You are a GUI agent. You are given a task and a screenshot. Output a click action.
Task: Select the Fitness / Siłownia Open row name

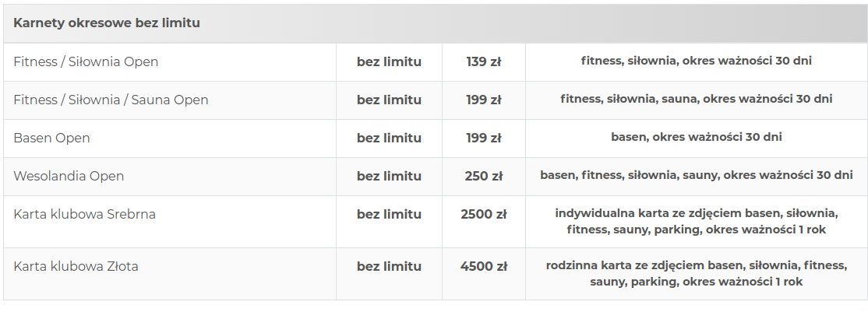tap(86, 62)
